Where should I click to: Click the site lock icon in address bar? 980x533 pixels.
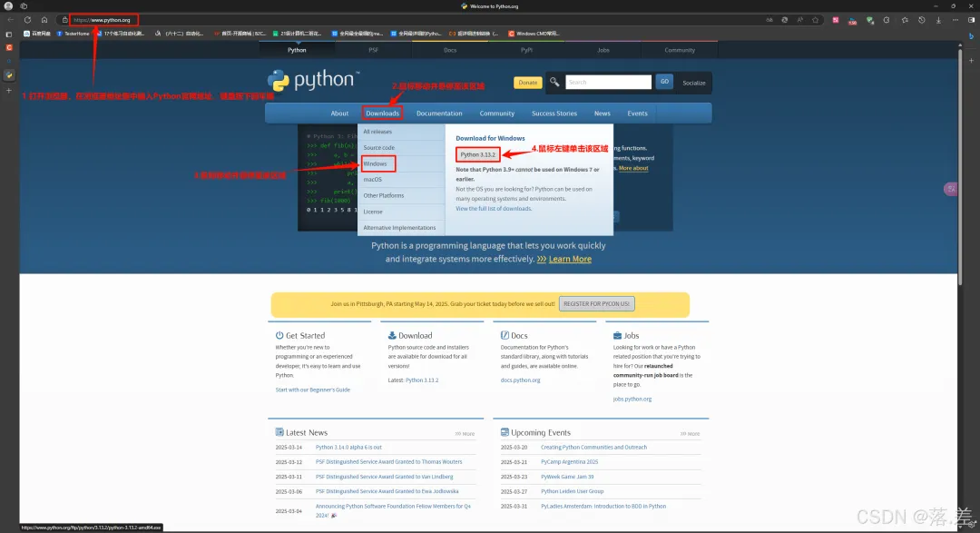click(64, 20)
